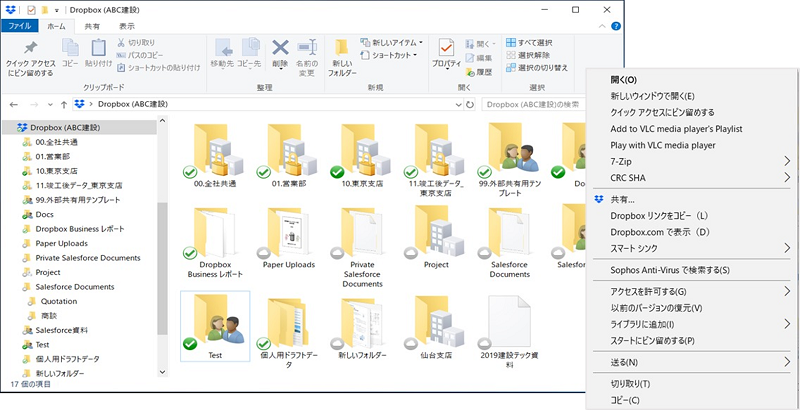Open the Shortcut (ショートカット) ribbon dropdown

pos(389,55)
